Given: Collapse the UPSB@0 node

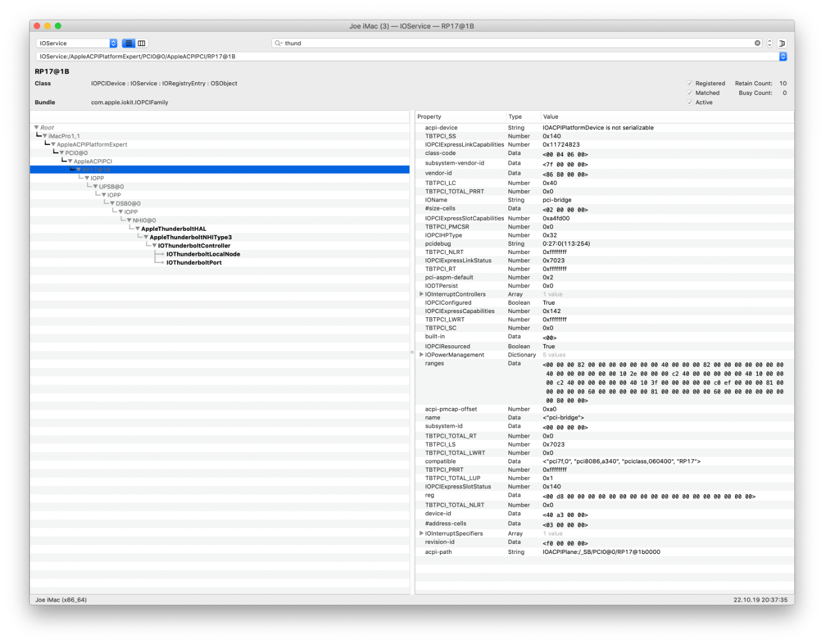Looking at the screenshot, I should pyautogui.click(x=95, y=187).
